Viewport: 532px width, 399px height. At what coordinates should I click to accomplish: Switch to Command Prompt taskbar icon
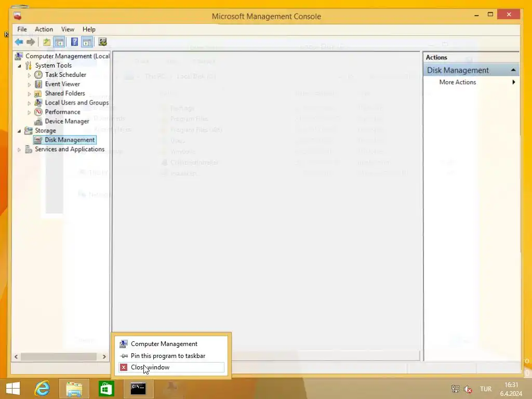click(138, 389)
